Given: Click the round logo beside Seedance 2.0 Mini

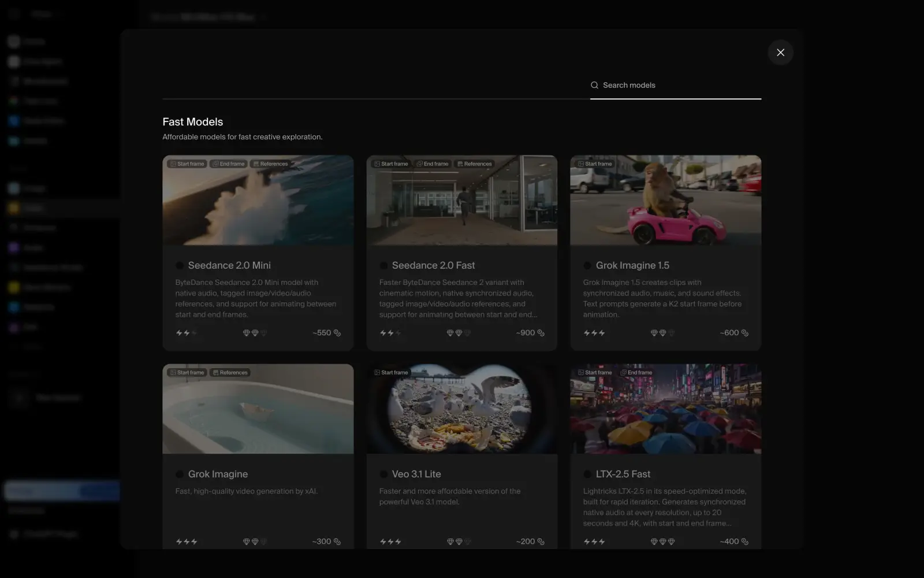Looking at the screenshot, I should coord(180,265).
